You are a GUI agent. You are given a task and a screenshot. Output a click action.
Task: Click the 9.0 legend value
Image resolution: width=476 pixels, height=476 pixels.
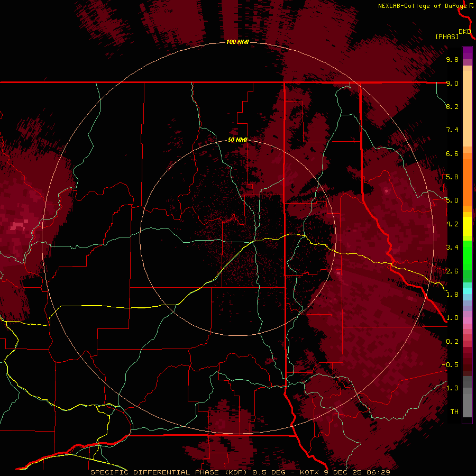pos(452,83)
